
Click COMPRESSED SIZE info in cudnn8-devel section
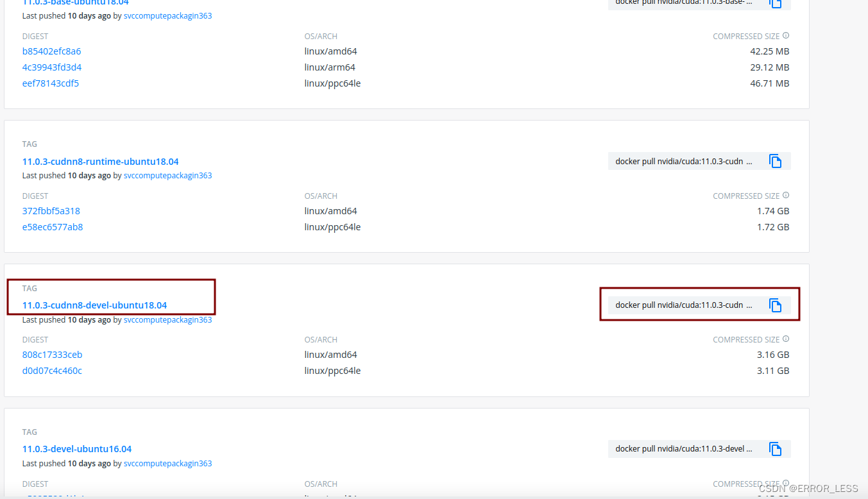(785, 339)
